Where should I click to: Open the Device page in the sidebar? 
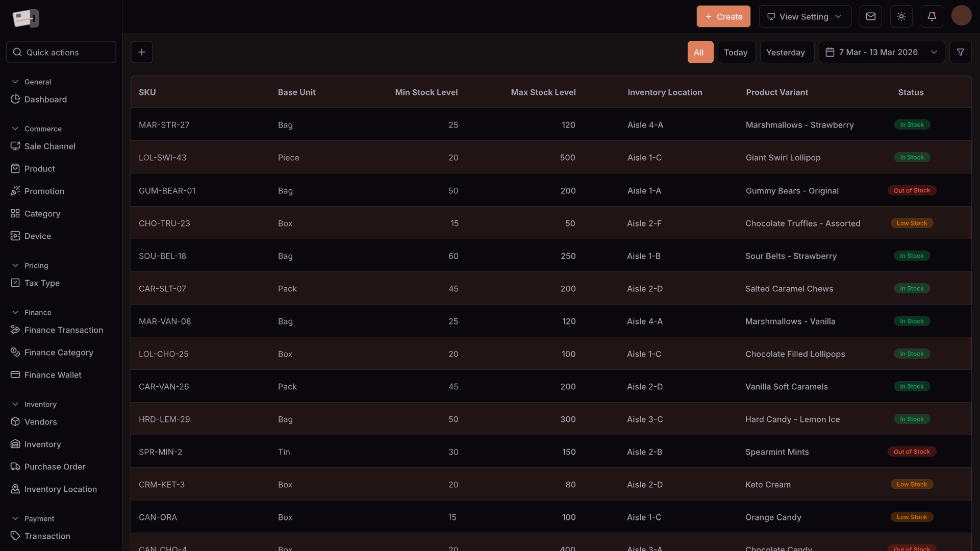pyautogui.click(x=38, y=236)
